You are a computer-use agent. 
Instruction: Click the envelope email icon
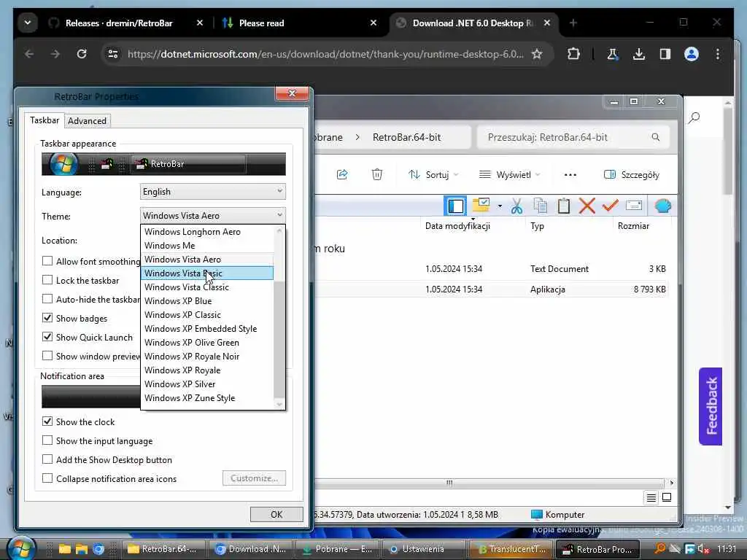(634, 205)
